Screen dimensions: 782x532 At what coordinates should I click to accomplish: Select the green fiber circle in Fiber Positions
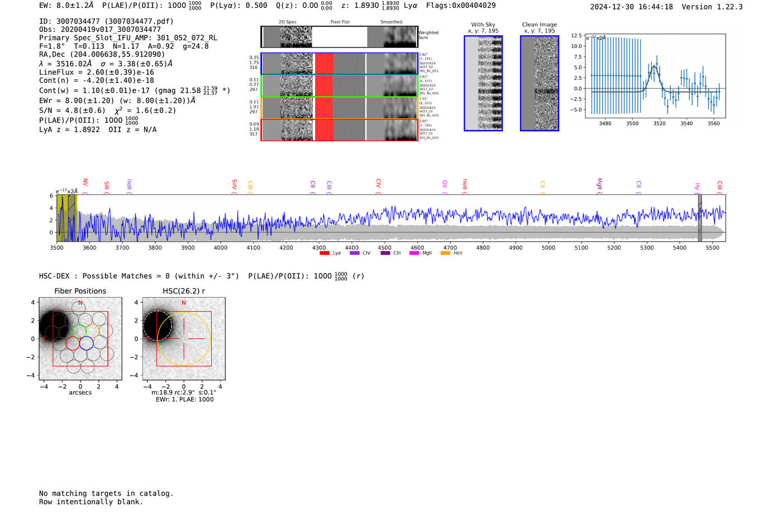tap(80, 330)
